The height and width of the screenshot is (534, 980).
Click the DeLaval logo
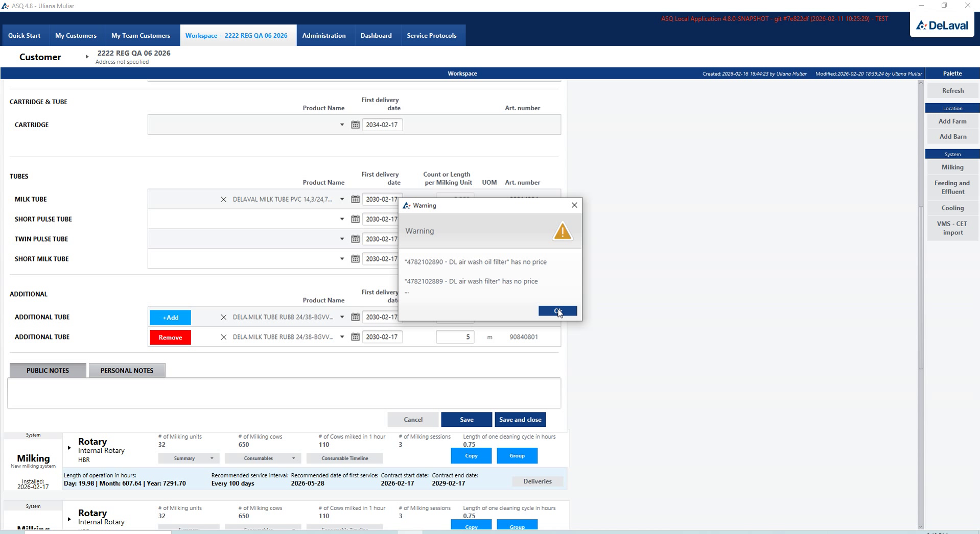(x=942, y=25)
